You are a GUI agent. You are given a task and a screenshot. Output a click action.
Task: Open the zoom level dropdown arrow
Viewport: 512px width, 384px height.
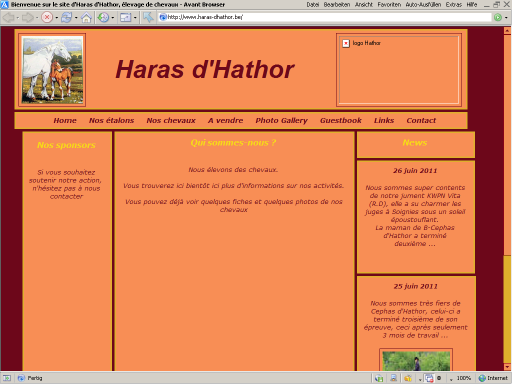coord(451,379)
